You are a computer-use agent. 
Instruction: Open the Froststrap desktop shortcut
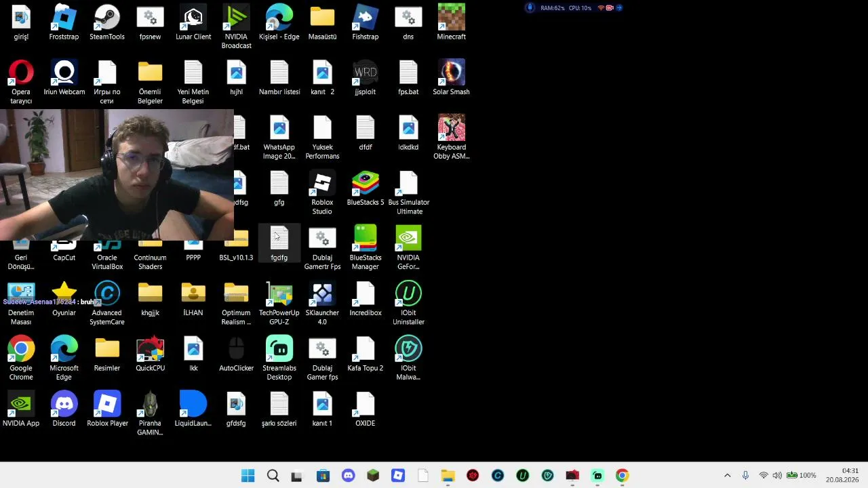click(x=64, y=22)
